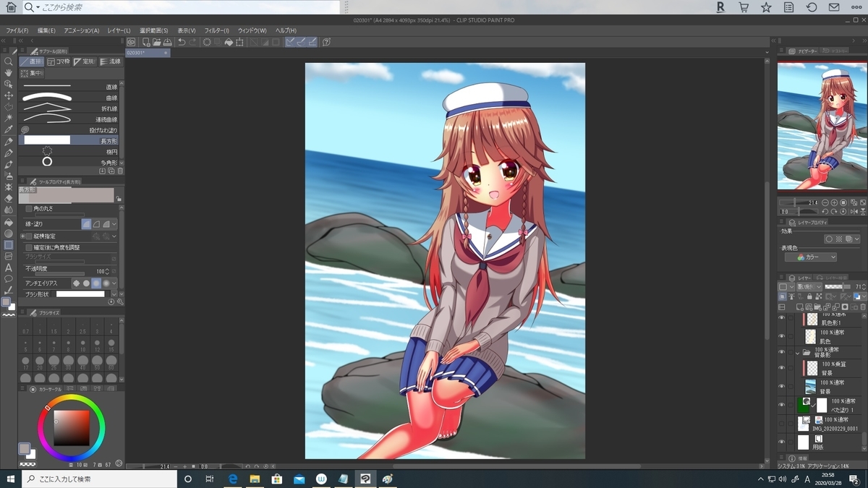This screenshot has height=488, width=868.
Task: Open the Mail app from the taskbar
Action: pyautogui.click(x=299, y=479)
